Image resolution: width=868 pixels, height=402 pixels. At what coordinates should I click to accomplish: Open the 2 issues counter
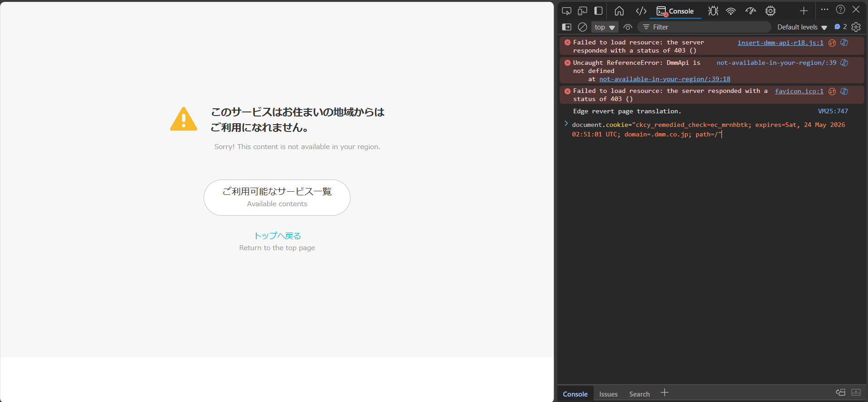840,27
